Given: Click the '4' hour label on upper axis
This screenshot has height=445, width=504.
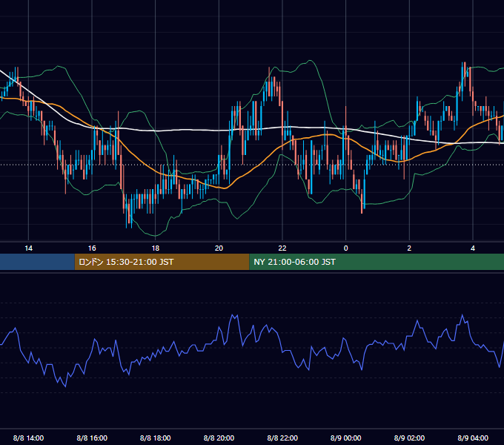Looking at the screenshot, I should pos(473,248).
